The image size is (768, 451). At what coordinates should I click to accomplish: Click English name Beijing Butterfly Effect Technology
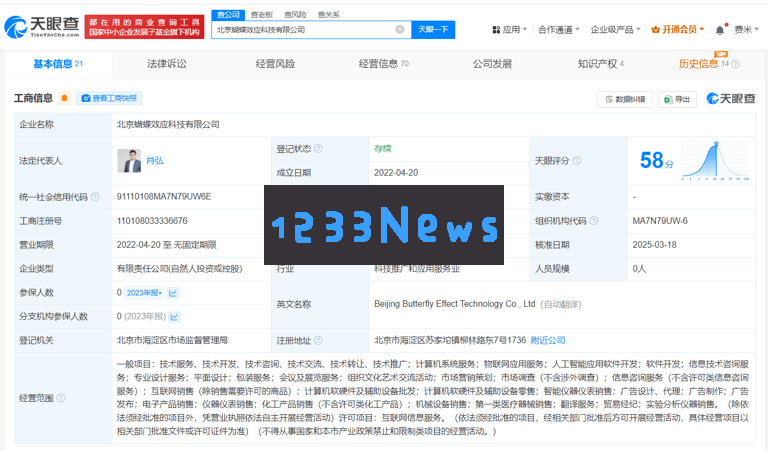(455, 304)
